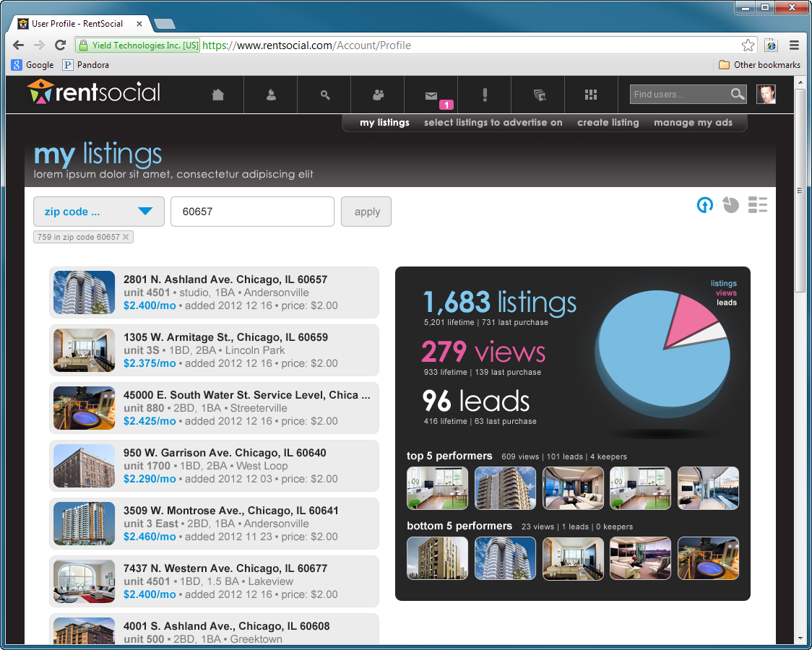Close the User Profile - RentSocial tab

(x=139, y=24)
